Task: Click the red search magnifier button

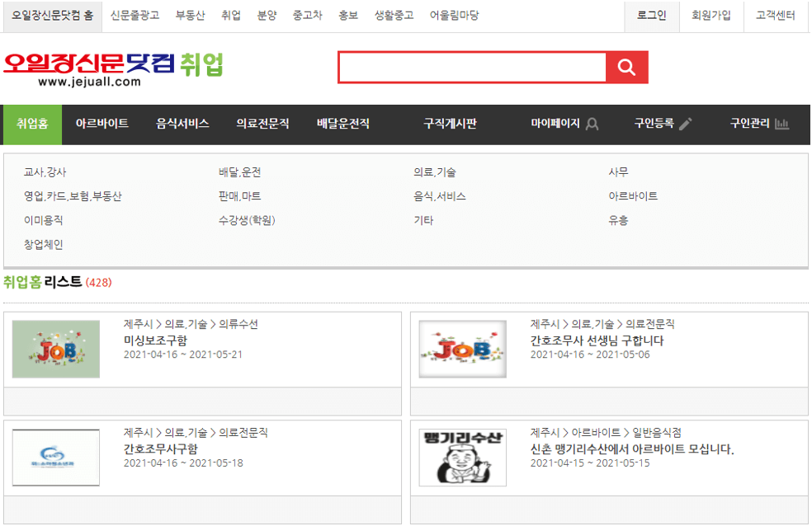Action: click(626, 68)
